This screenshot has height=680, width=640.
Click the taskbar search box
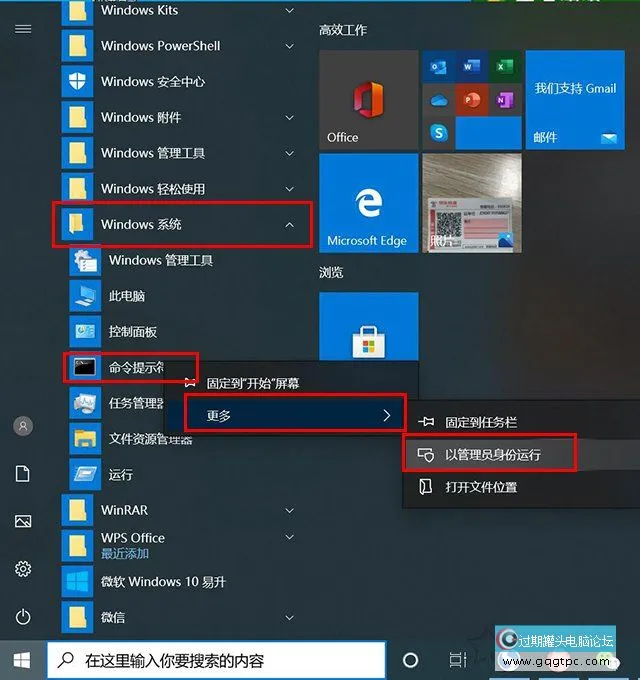click(216, 660)
